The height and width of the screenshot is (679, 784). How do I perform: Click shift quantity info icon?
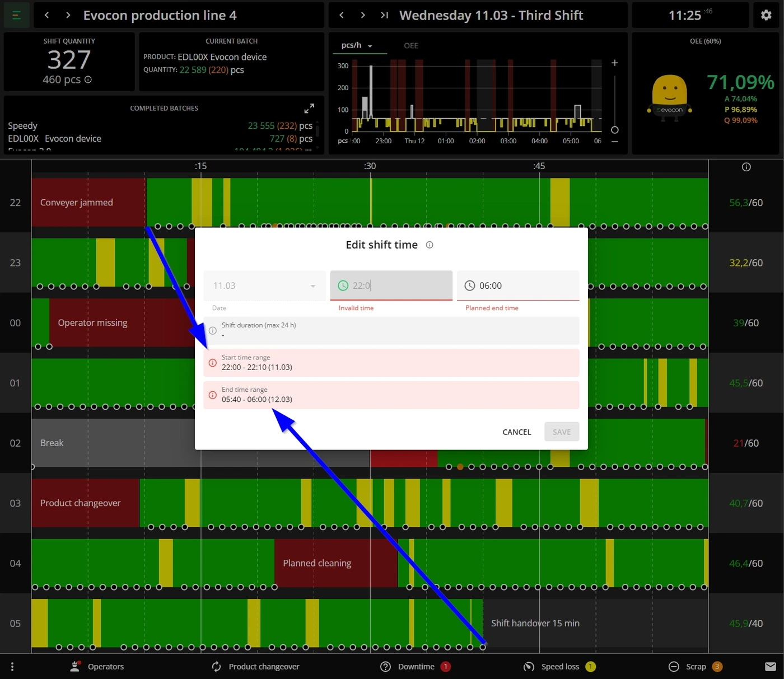tap(88, 79)
